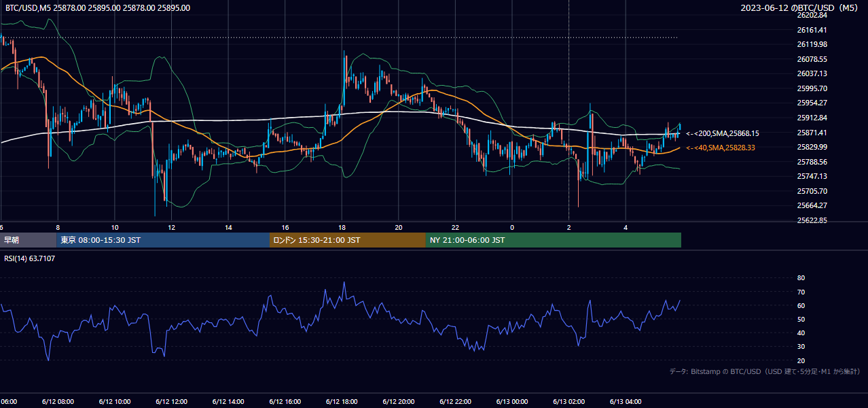
Task: Click the RSI(14) 63.7107 indicator label
Action: click(30, 258)
